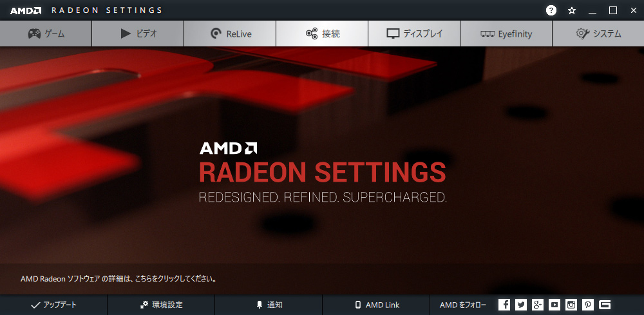Show 通知 notifications
This screenshot has width=644, height=315.
269,305
